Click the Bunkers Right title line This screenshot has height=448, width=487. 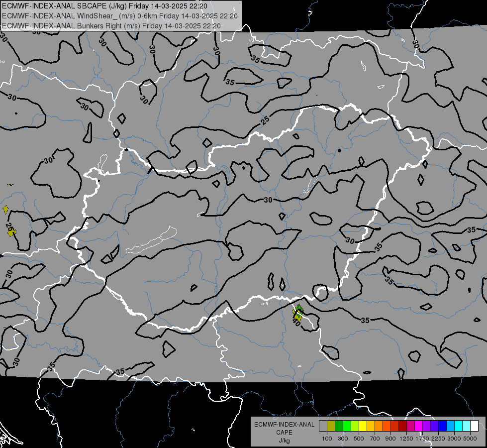click(x=111, y=26)
